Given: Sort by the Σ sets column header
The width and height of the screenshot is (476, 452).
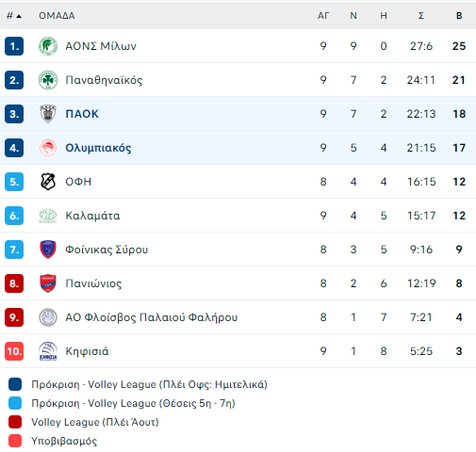Looking at the screenshot, I should [x=421, y=16].
